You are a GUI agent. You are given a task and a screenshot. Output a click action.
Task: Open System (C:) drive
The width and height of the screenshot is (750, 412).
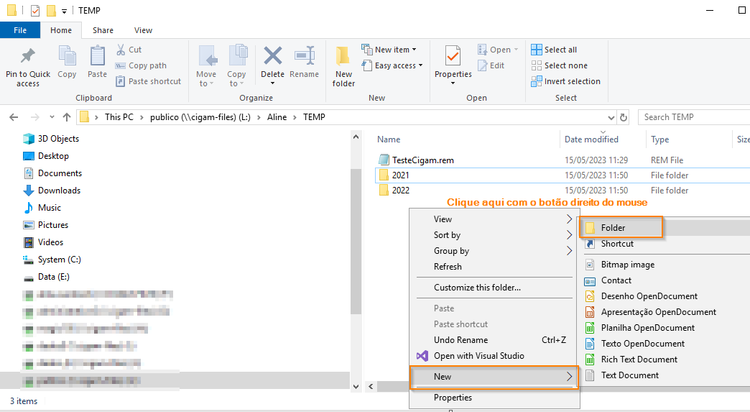(x=53, y=259)
